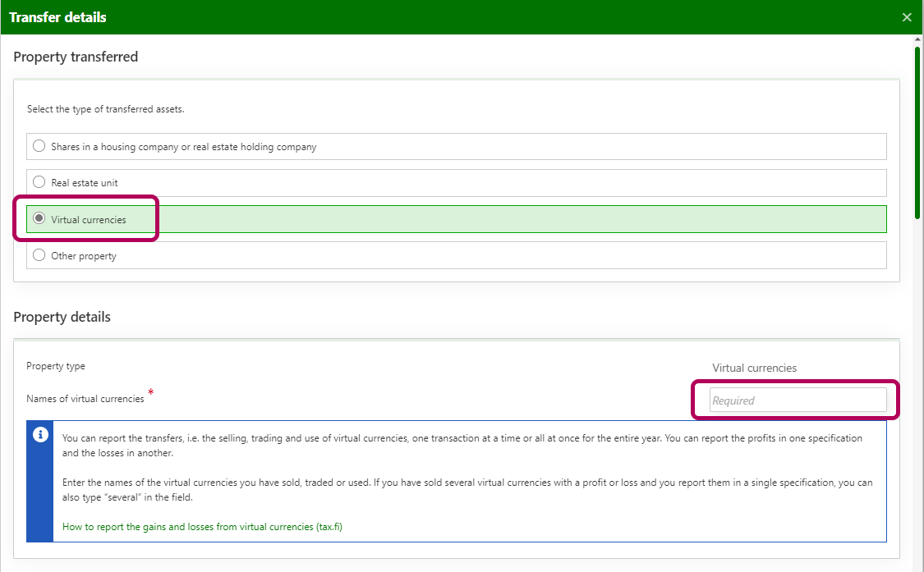Image resolution: width=924 pixels, height=572 pixels.
Task: Choose the Real estate unit radio button
Action: 39,182
